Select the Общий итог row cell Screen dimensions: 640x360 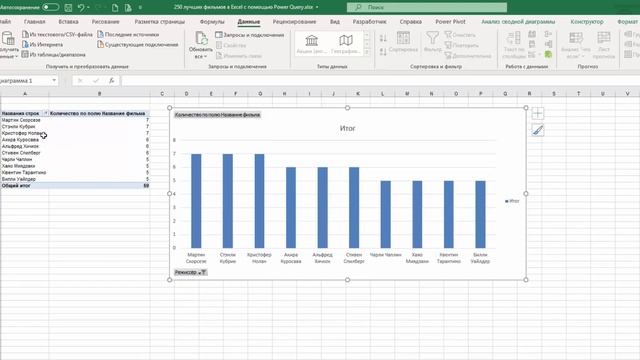tap(16, 186)
